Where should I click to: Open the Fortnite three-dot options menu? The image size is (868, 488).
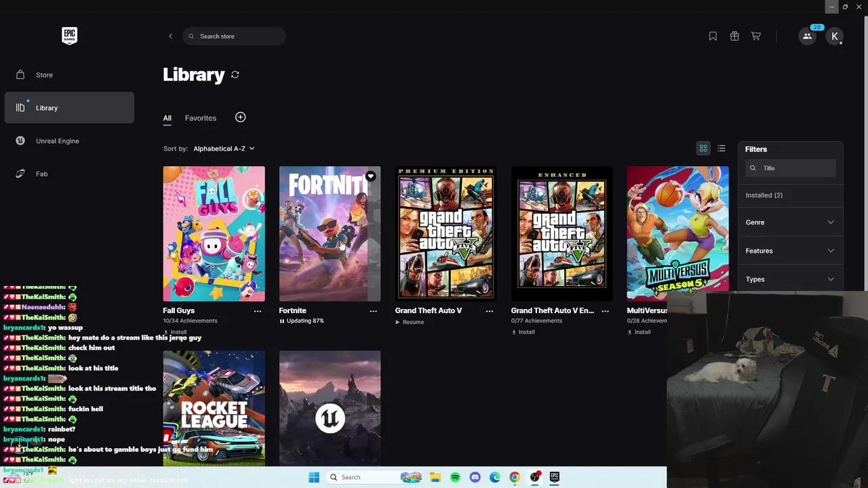(x=373, y=311)
